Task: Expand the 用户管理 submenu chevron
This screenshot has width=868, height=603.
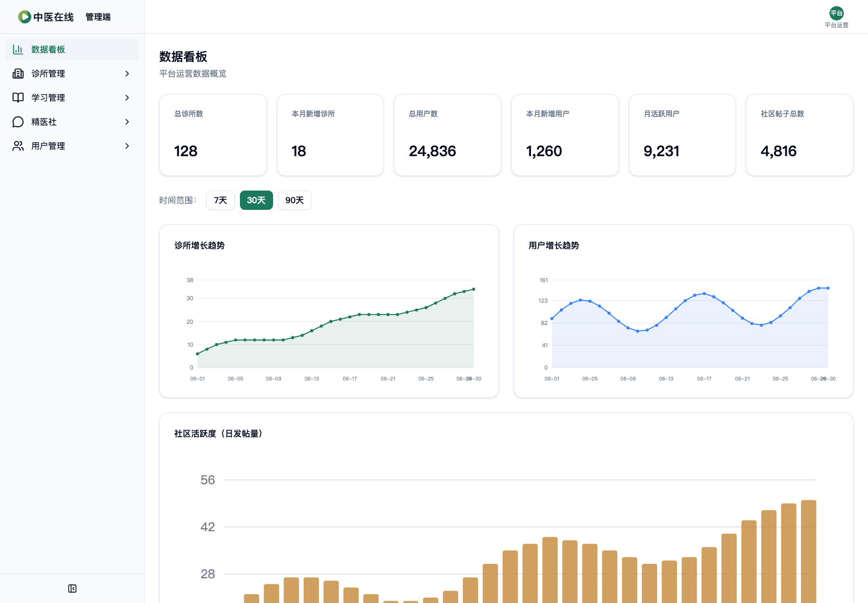Action: click(127, 146)
